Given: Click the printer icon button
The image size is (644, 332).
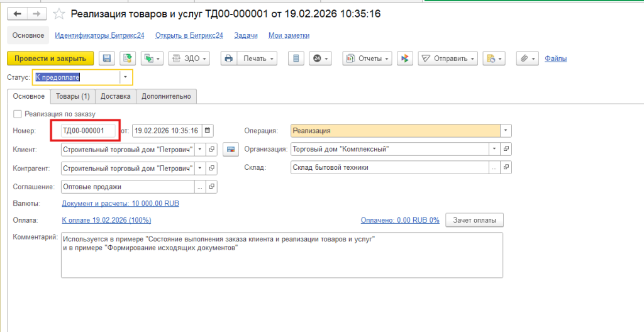Looking at the screenshot, I should point(229,58).
